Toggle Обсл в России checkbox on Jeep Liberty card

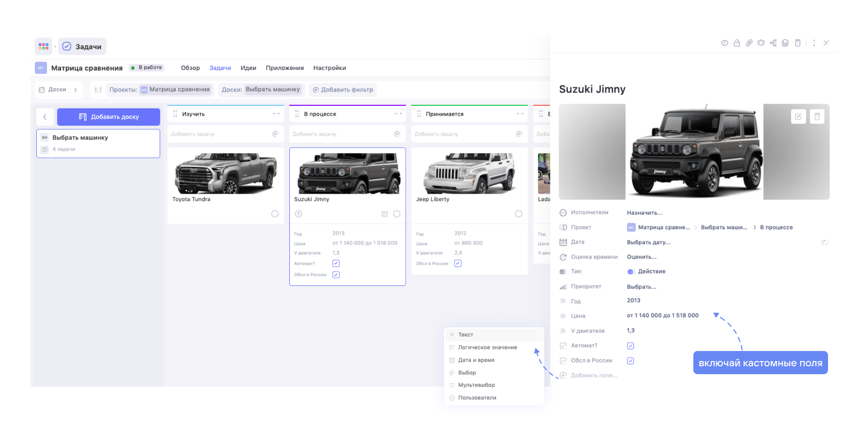(458, 264)
